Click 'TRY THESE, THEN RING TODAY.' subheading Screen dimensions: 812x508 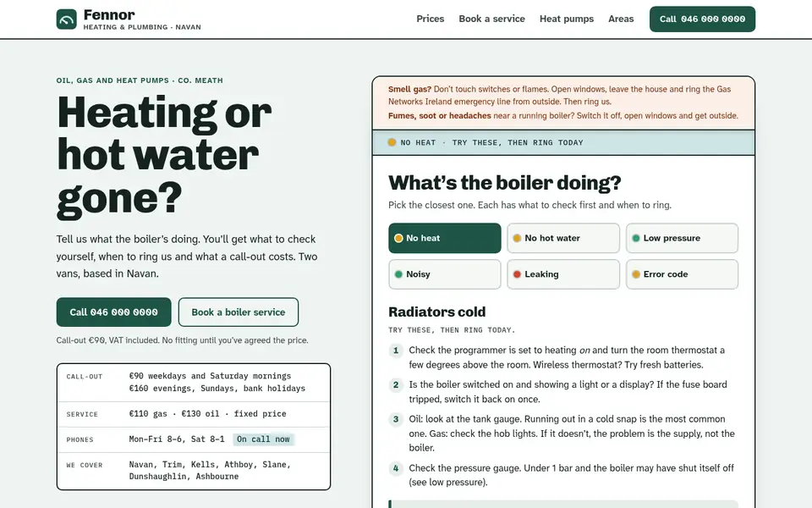tap(452, 330)
